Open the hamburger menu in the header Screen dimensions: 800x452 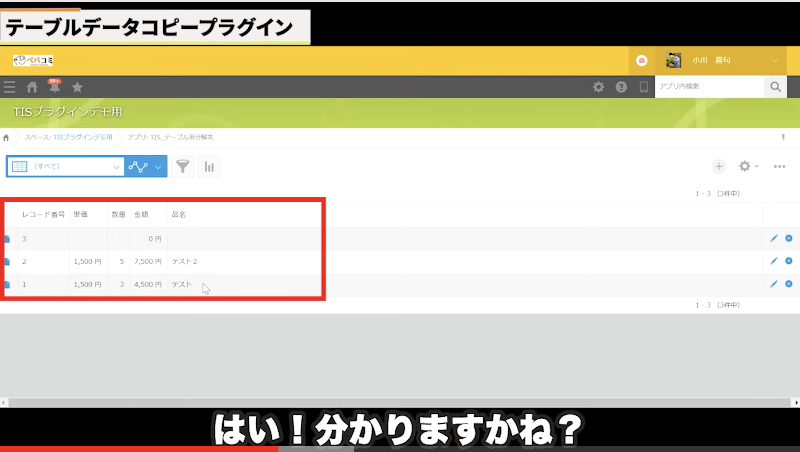tap(9, 87)
